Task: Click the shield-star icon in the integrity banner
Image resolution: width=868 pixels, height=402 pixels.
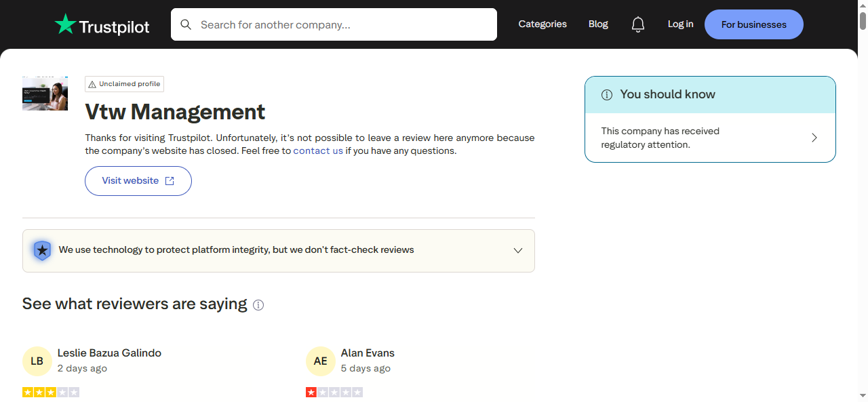Action: click(42, 250)
